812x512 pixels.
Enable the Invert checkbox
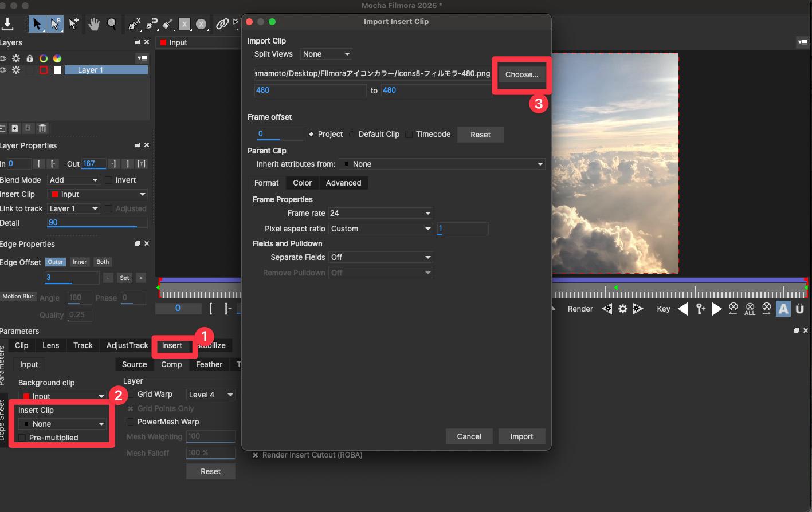108,180
